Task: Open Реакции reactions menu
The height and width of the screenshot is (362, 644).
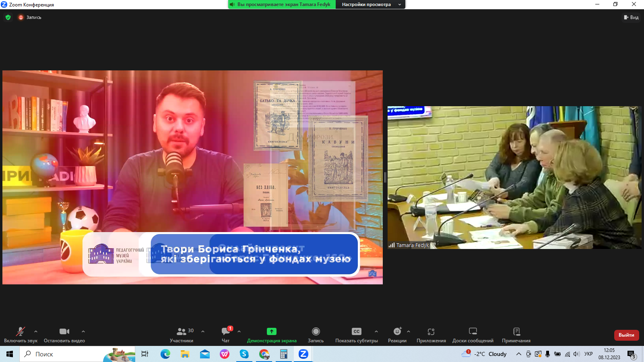Action: tap(397, 335)
